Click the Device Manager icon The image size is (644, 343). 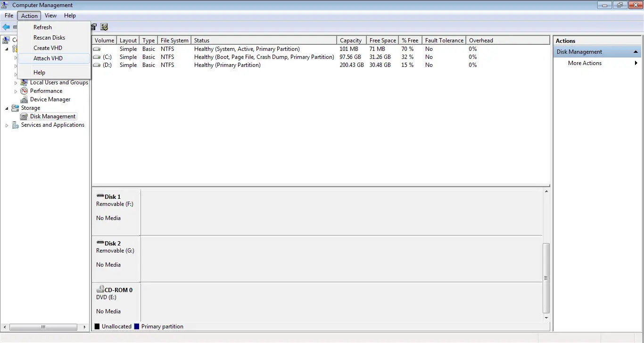[24, 99]
